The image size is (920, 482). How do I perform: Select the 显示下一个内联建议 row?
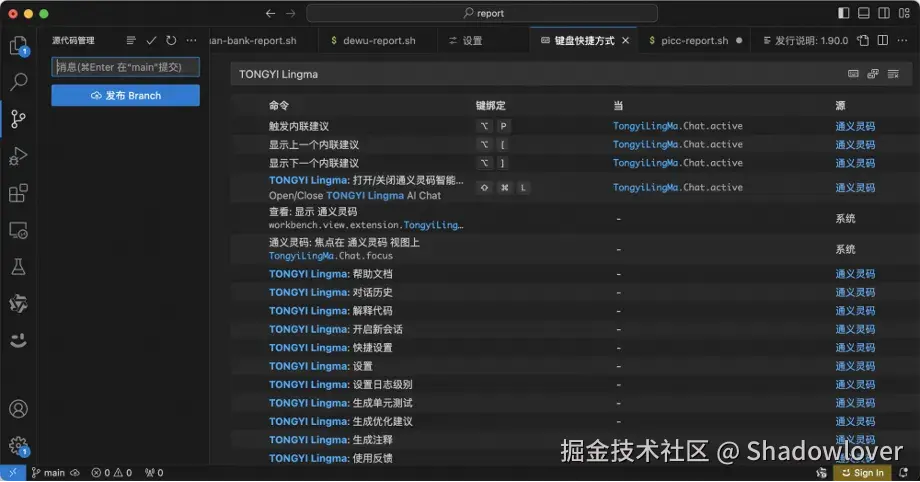[571, 163]
